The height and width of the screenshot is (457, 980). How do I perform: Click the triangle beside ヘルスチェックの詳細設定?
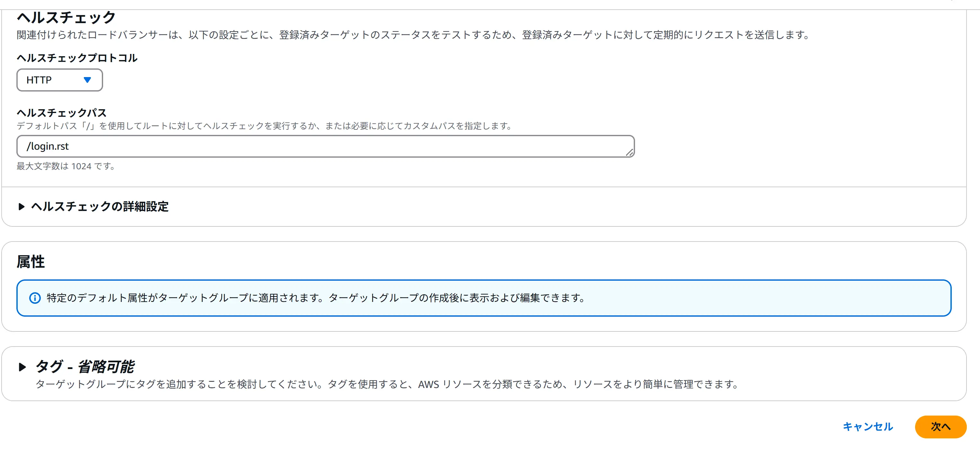click(x=21, y=207)
